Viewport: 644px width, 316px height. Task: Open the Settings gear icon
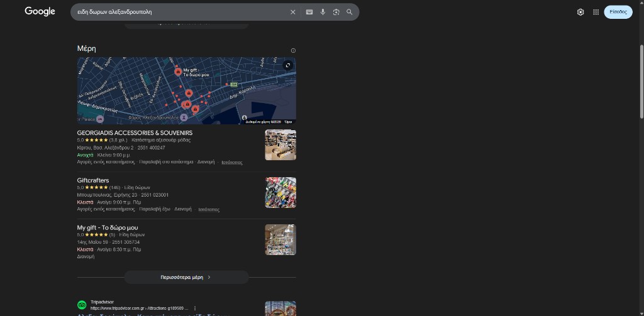tap(580, 12)
